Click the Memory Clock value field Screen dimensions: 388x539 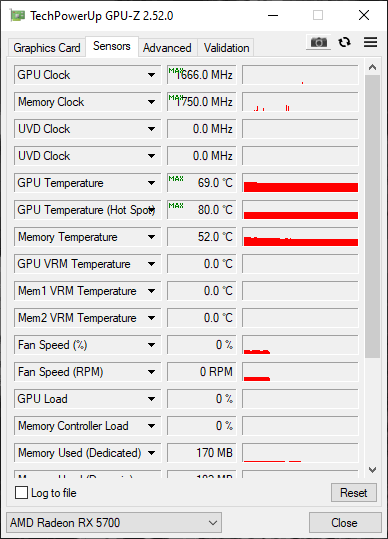[x=201, y=102]
